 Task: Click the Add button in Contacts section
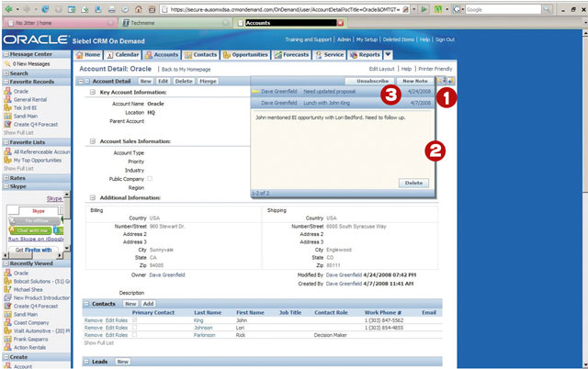[x=148, y=304]
